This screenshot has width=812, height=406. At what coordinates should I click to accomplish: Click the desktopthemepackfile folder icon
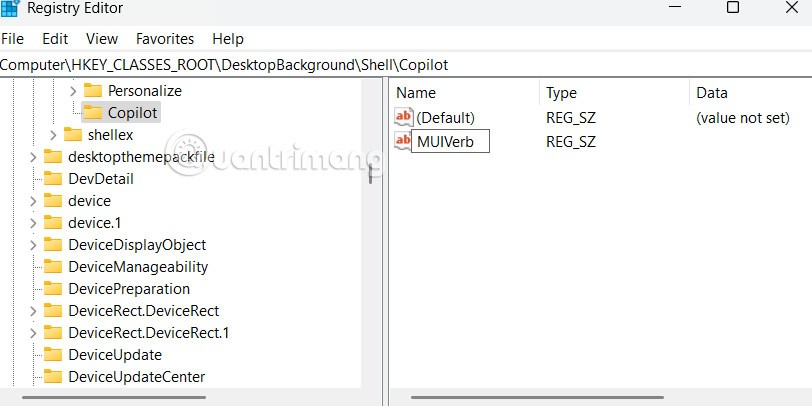[x=53, y=156]
